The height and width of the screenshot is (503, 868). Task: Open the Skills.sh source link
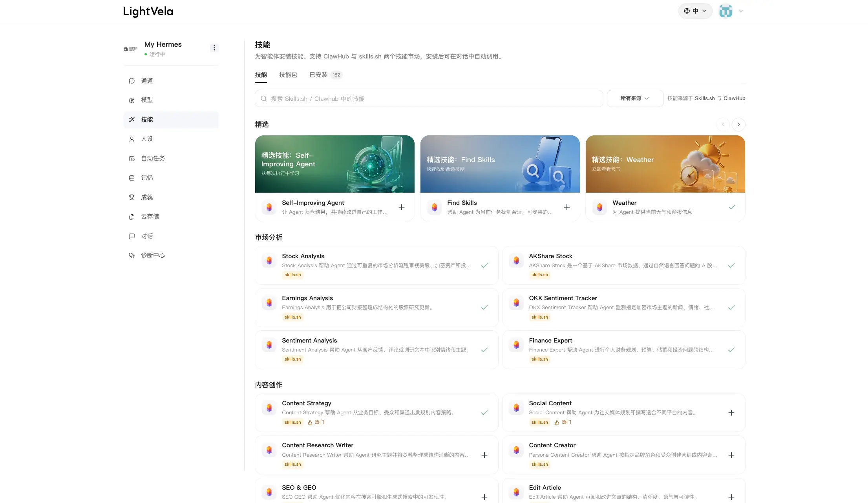pyautogui.click(x=705, y=98)
